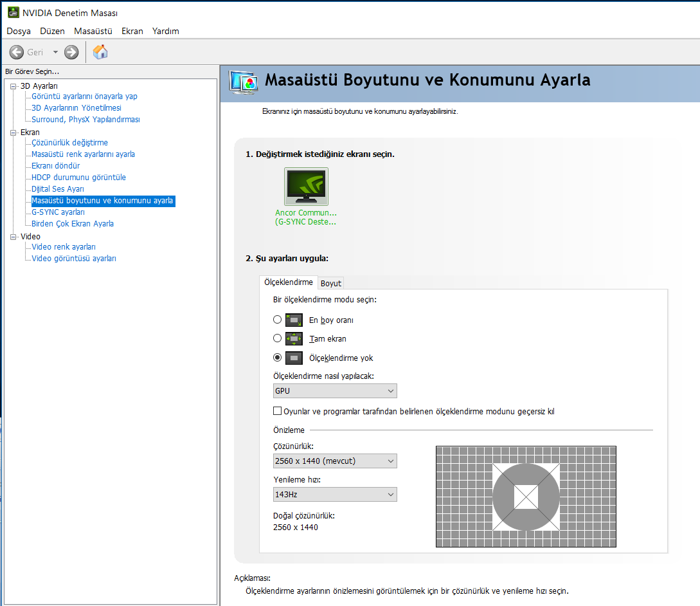The image size is (700, 606).
Task: Click '3D Ayarları' tree label
Action: 39,86
